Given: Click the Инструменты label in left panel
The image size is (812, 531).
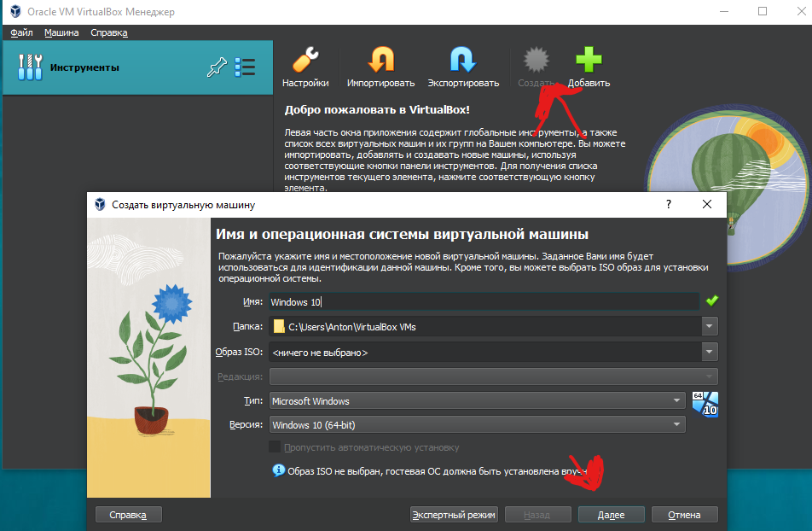Looking at the screenshot, I should click(84, 67).
